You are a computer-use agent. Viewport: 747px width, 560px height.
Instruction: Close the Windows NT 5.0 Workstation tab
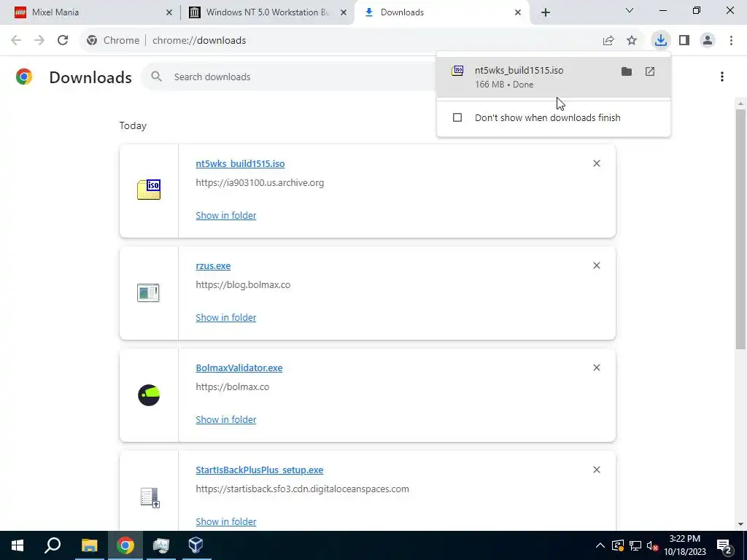click(x=344, y=12)
